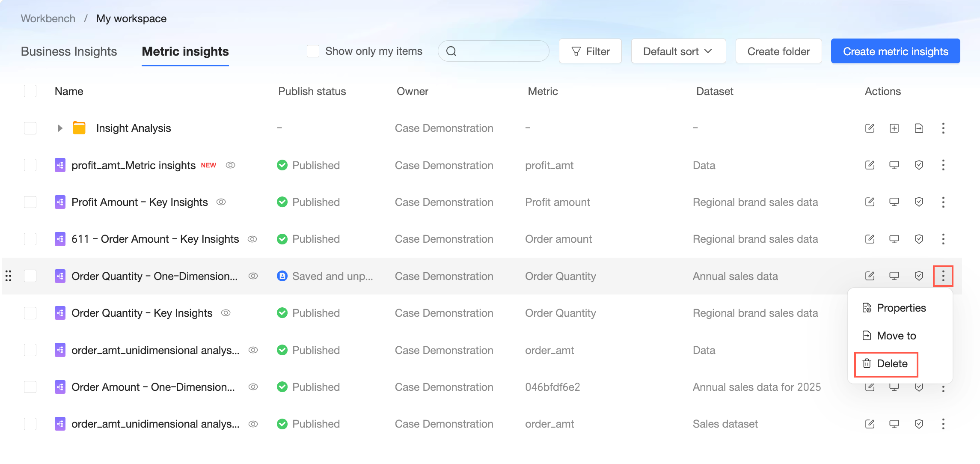The height and width of the screenshot is (464, 980).
Task: Click the drag handle on the highlighted row
Action: click(x=8, y=276)
